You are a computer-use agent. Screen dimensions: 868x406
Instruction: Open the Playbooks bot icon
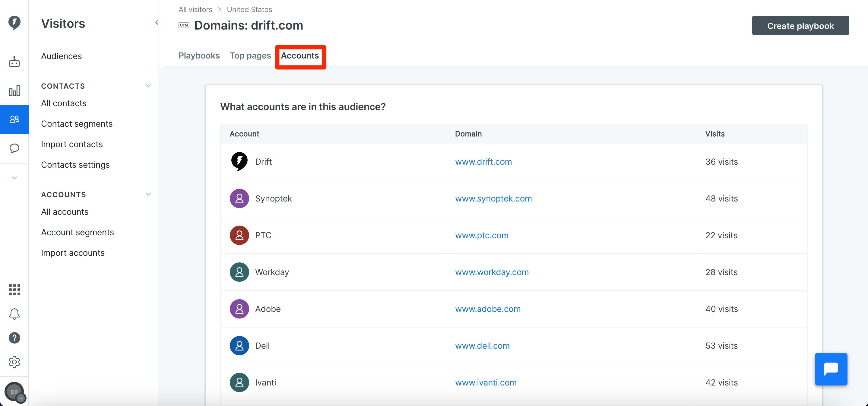pos(14,62)
